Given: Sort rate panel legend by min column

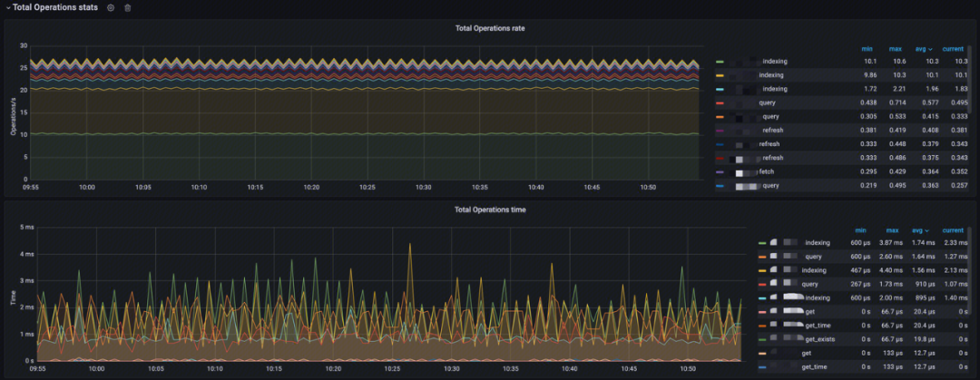Looking at the screenshot, I should point(867,49).
